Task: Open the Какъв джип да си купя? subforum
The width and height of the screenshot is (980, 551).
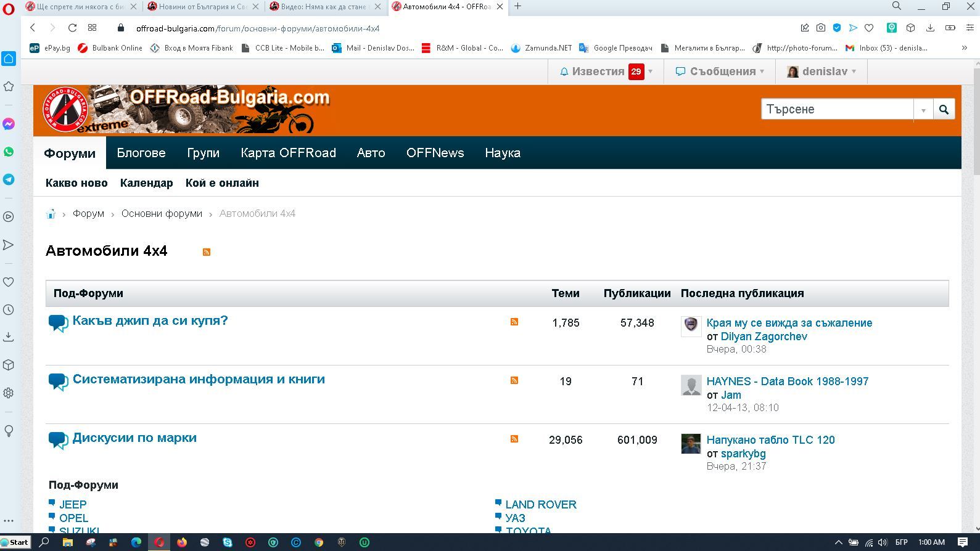Action: click(x=150, y=320)
